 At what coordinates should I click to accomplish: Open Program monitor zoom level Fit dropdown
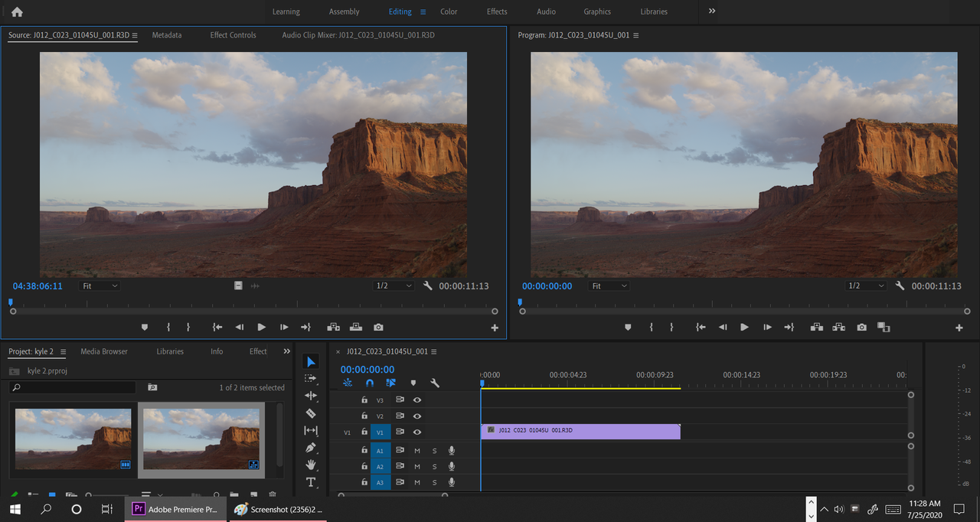[609, 285]
